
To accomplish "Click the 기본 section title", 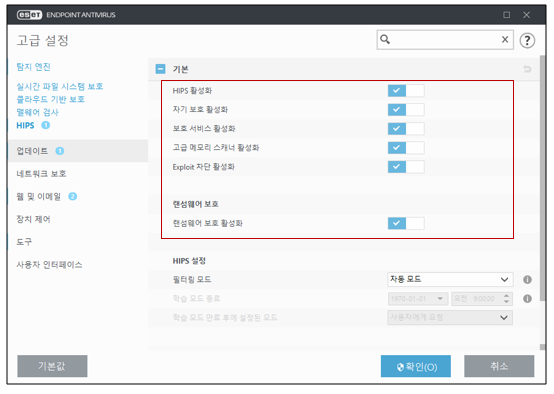I will (181, 69).
